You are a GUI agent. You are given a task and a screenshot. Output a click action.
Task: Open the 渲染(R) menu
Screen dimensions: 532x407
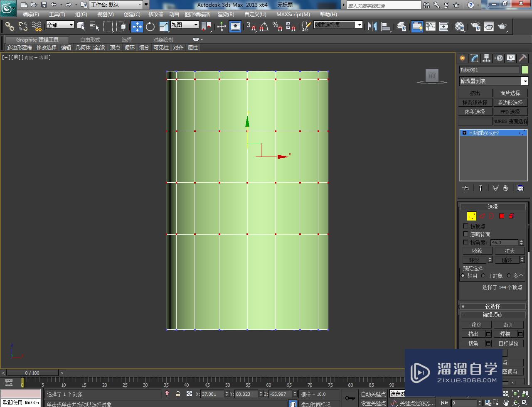[226, 14]
